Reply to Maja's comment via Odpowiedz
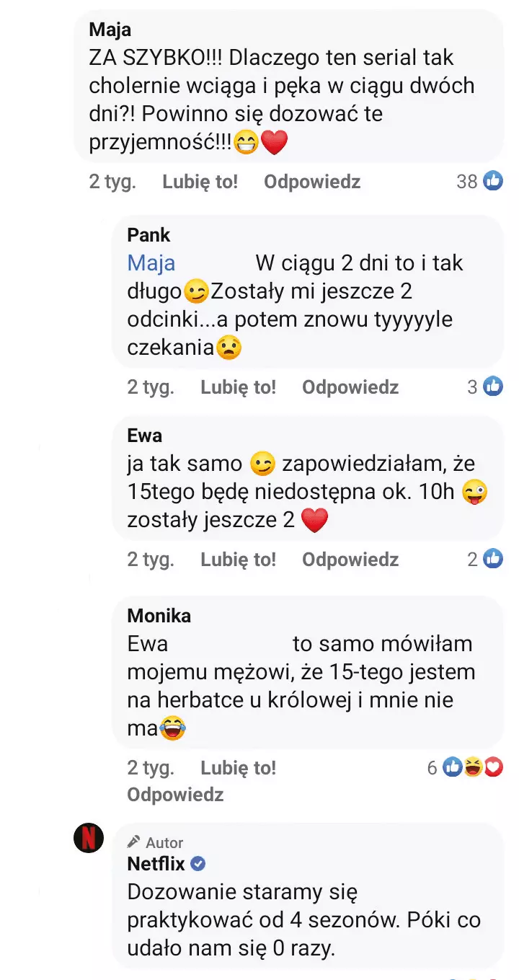 coord(312,182)
